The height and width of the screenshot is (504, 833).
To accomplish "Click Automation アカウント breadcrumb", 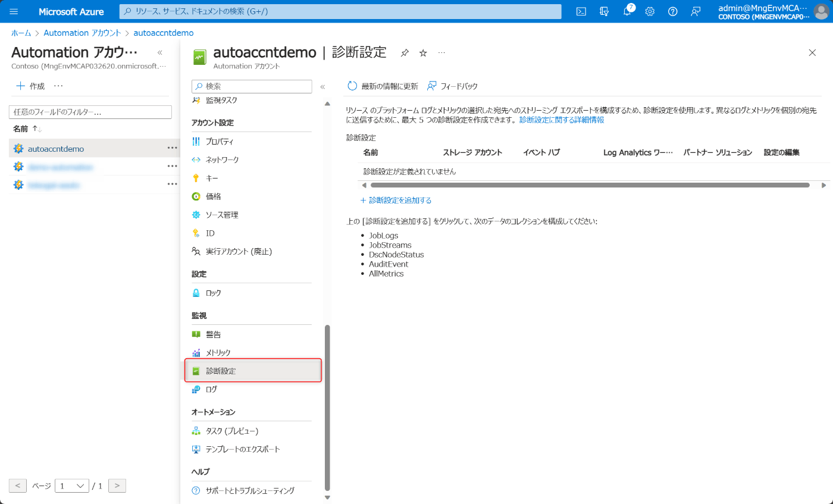I will pos(82,33).
